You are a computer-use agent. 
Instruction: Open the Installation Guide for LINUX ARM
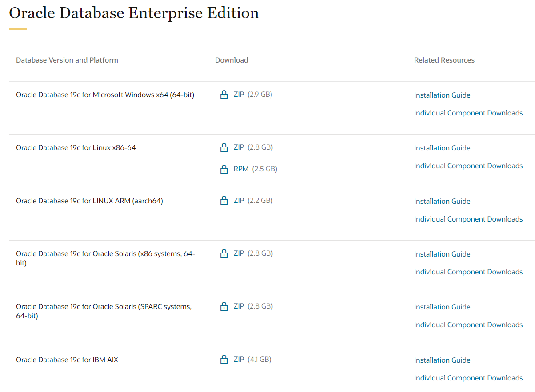click(442, 201)
